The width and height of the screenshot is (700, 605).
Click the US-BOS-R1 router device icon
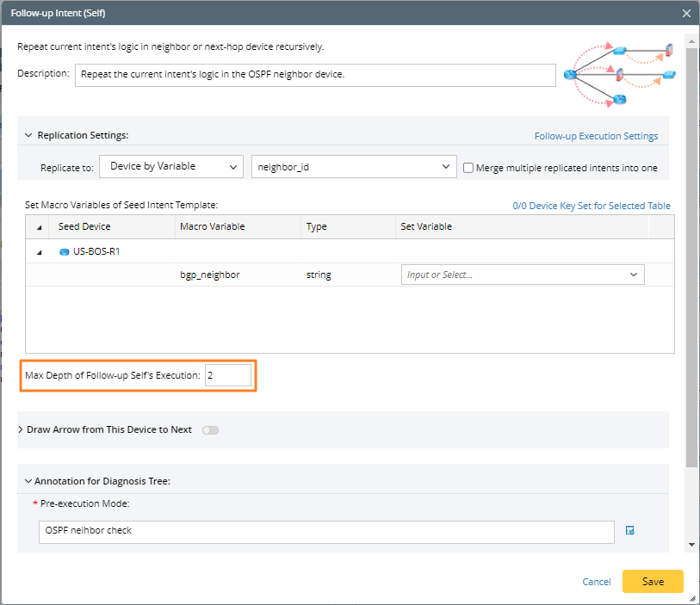pos(64,252)
